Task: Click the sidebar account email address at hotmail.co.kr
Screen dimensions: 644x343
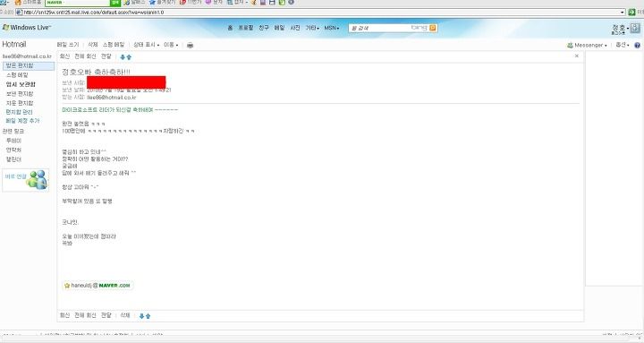Action: click(x=27, y=56)
